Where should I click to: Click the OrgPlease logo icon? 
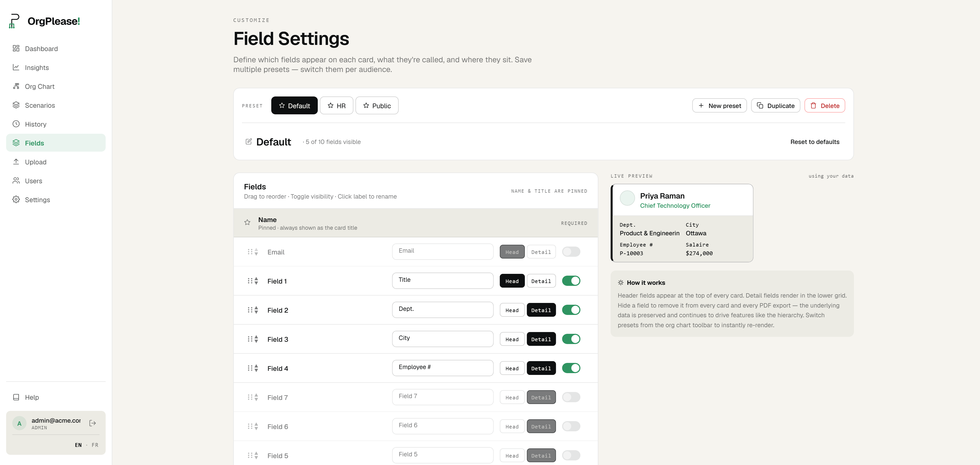(14, 21)
